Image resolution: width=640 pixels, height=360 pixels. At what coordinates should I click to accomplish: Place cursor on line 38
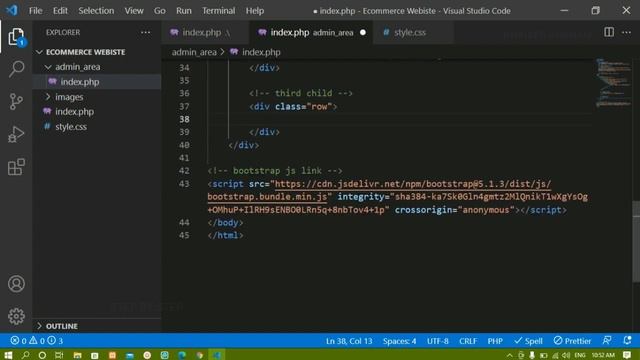coord(400,119)
